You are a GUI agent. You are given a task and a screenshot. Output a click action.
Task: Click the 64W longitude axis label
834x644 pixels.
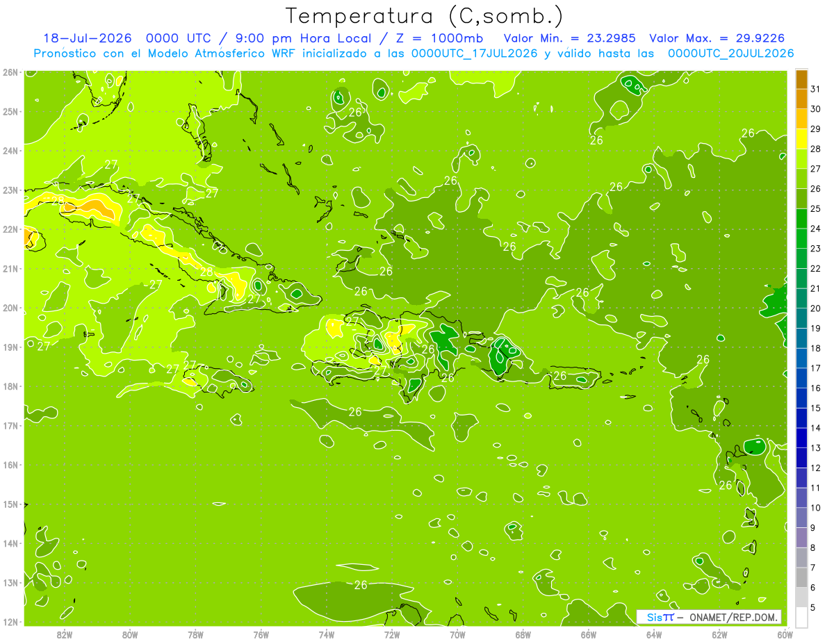(x=654, y=635)
